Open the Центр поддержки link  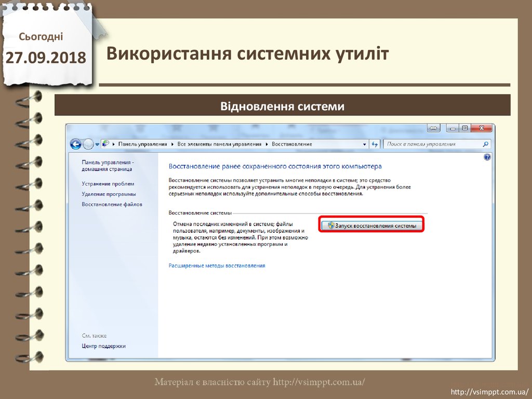103,346
